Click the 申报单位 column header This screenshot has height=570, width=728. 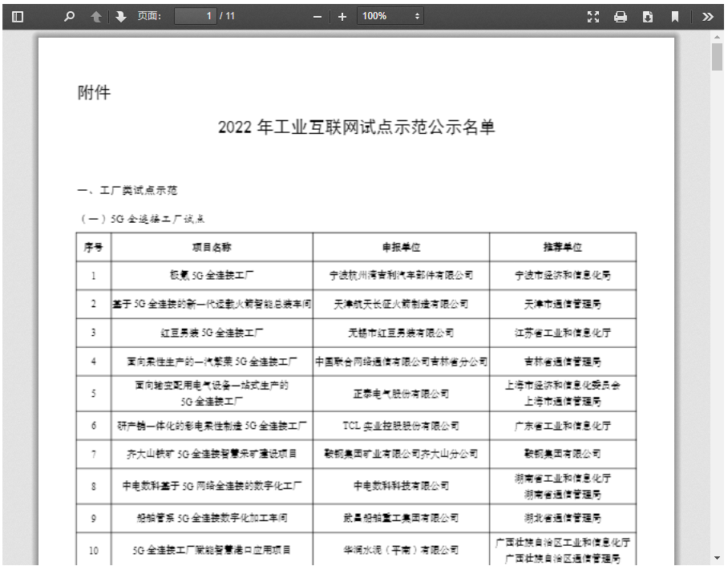pyautogui.click(x=401, y=247)
